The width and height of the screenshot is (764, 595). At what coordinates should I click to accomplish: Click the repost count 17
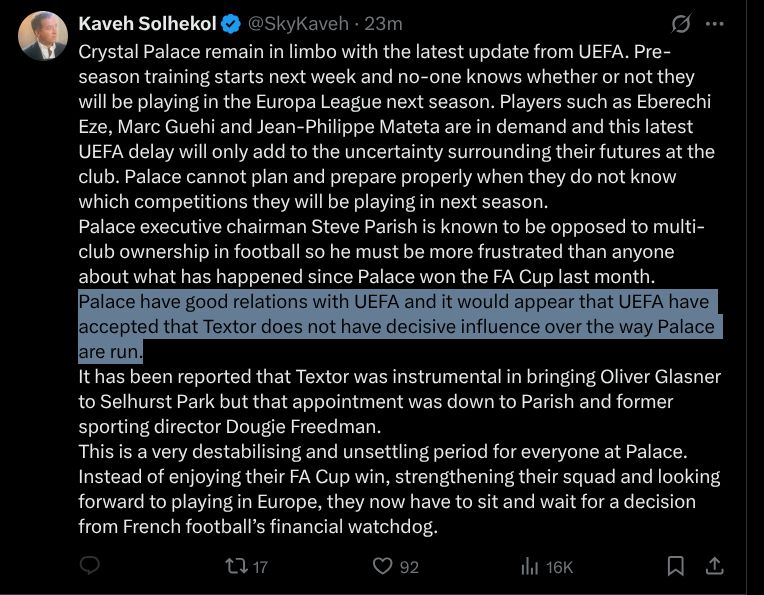(x=260, y=567)
